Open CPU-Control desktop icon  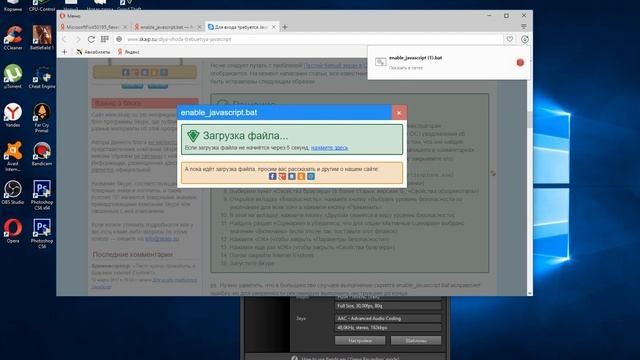click(x=42, y=6)
